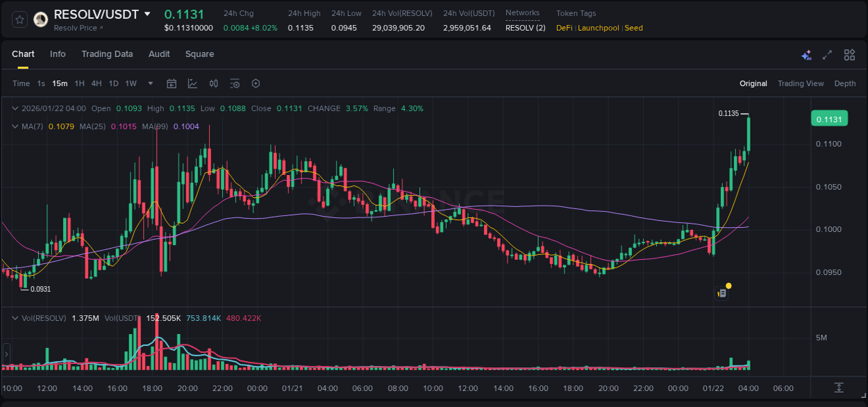Expand the extra timeframe options dropdown
The width and height of the screenshot is (868, 407).
(149, 83)
